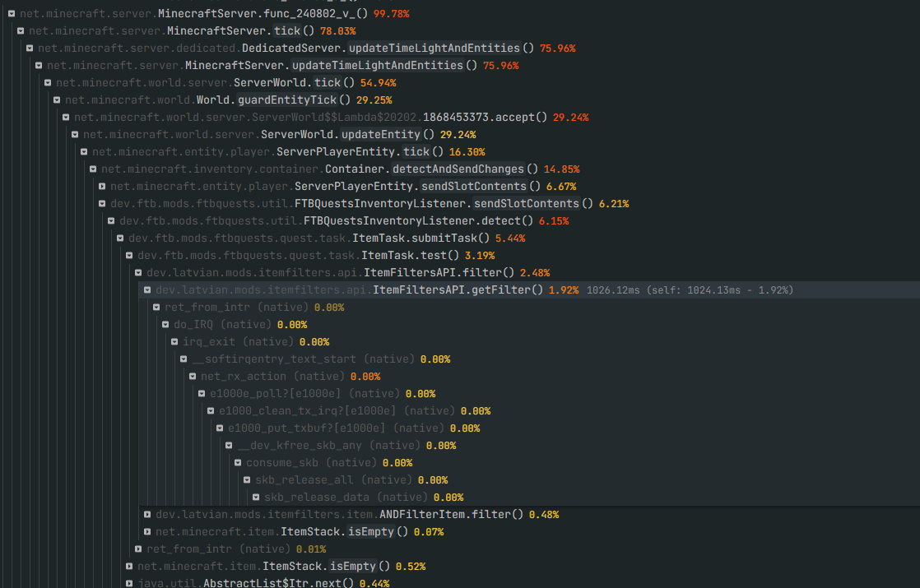Viewport: 920px width, 588px height.
Task: Toggle skb_release_data (native) node arrow
Action: [256, 498]
